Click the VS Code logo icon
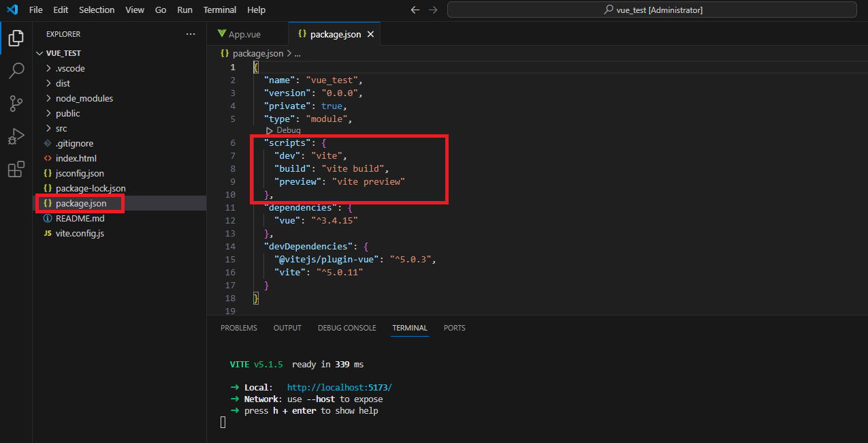 coord(12,10)
